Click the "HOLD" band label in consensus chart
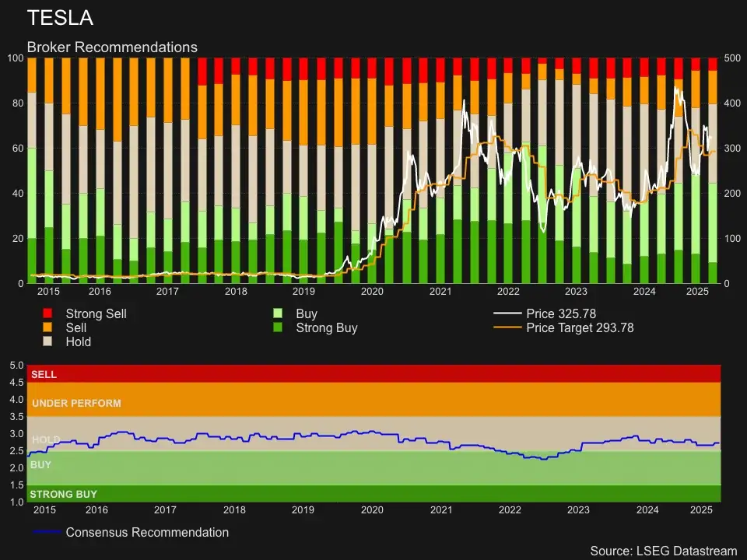The height and width of the screenshot is (560, 747). coord(46,439)
